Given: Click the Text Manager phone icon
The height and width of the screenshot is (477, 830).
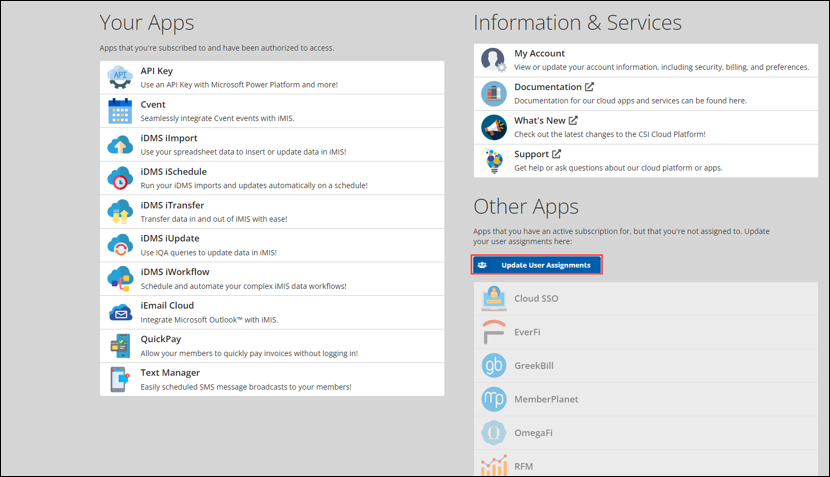Looking at the screenshot, I should click(120, 379).
